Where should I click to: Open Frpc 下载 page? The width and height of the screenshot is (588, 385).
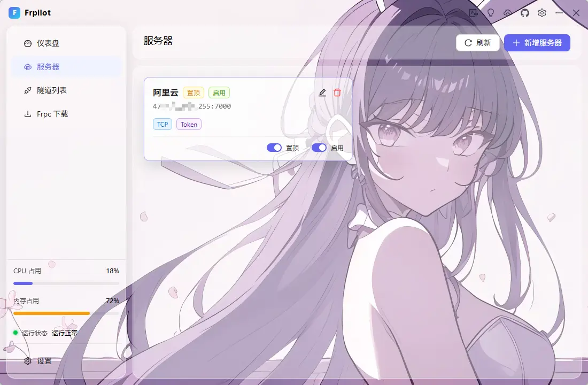66,114
